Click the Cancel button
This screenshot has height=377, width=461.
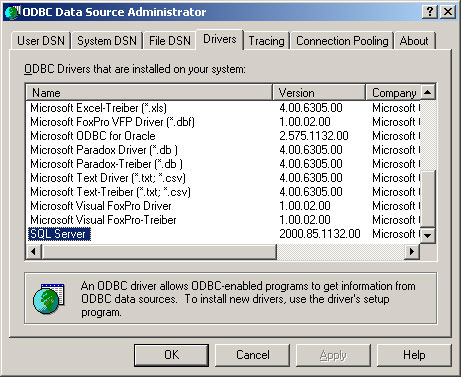coord(253,355)
